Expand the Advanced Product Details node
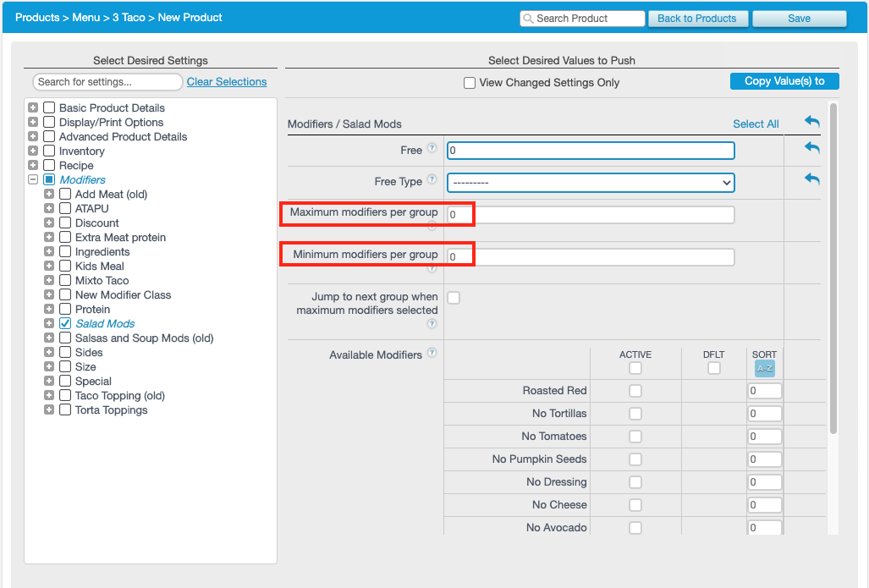The height and width of the screenshot is (588, 869). 33,136
